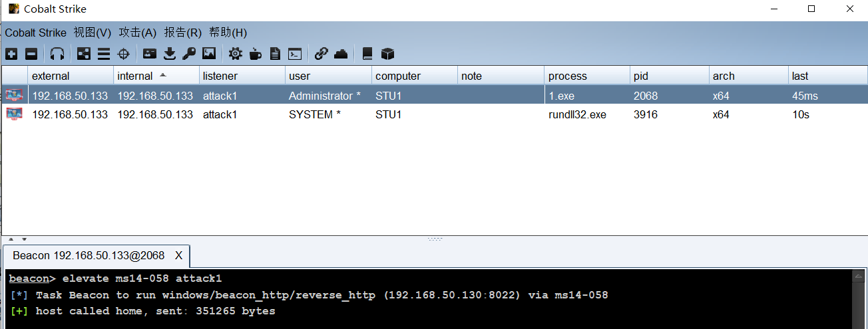This screenshot has width=868, height=329.
Task: Click the rundll32.exe process cell
Action: point(587,114)
